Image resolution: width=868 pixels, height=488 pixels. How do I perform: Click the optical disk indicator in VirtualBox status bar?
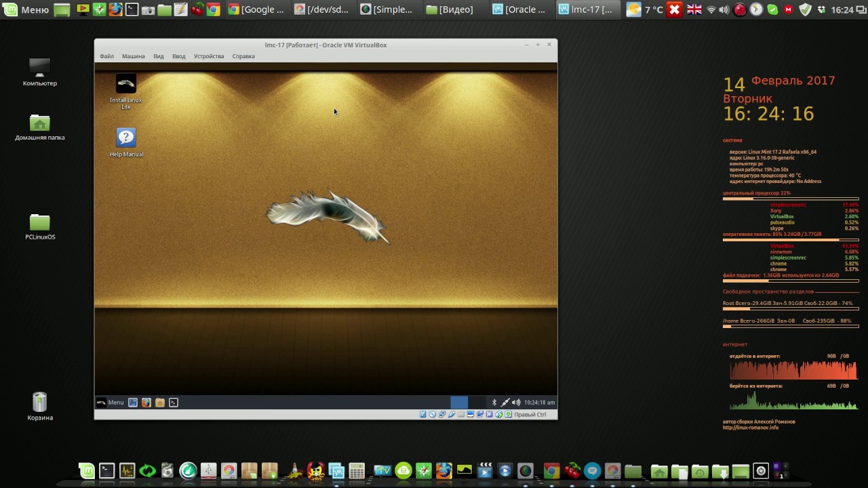tap(433, 415)
